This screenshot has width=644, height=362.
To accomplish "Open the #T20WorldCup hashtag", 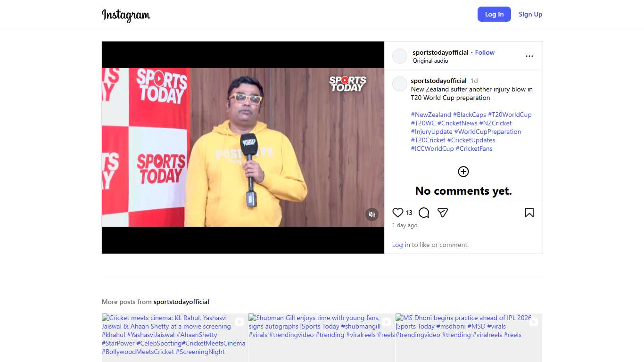I will [509, 115].
